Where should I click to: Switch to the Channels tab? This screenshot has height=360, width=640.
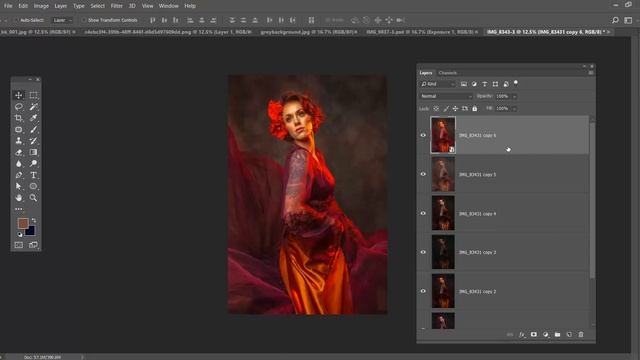pyautogui.click(x=447, y=73)
